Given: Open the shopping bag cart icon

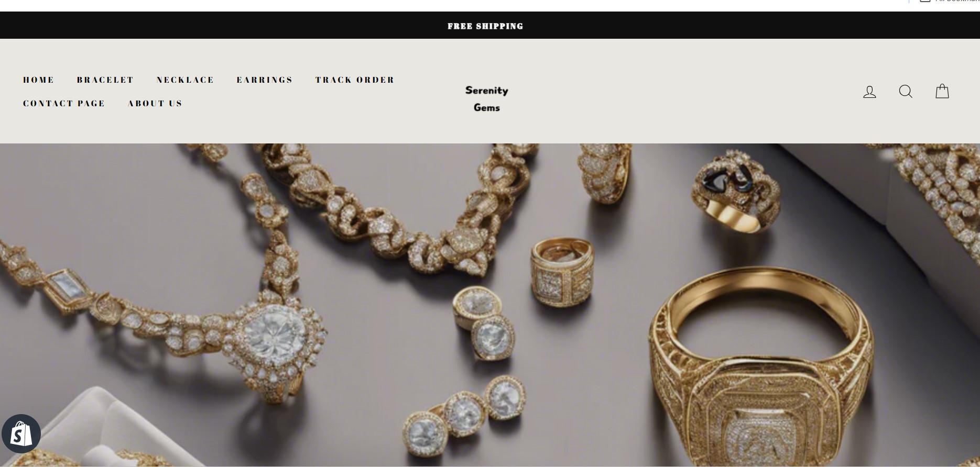Looking at the screenshot, I should (942, 91).
